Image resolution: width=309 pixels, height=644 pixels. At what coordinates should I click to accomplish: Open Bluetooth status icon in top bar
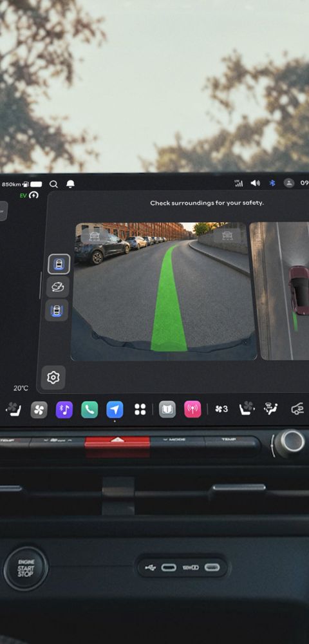pos(272,183)
